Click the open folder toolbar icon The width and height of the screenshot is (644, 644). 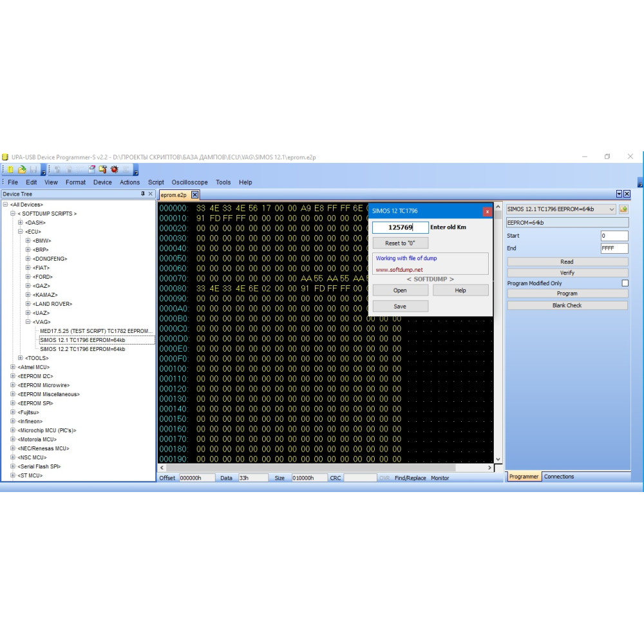coord(22,169)
